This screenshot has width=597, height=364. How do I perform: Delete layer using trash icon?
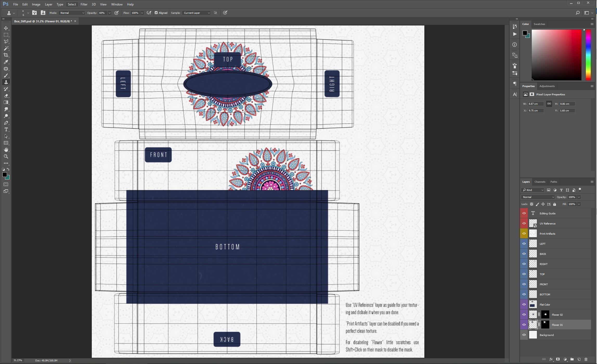tap(586, 359)
